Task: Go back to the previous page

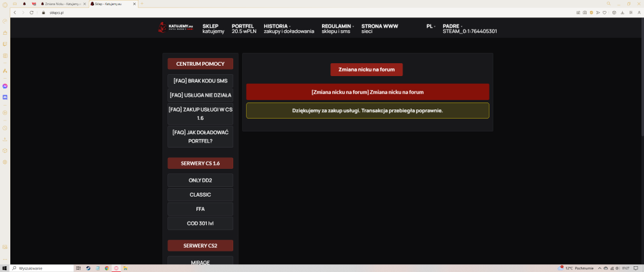Action: pos(15,13)
